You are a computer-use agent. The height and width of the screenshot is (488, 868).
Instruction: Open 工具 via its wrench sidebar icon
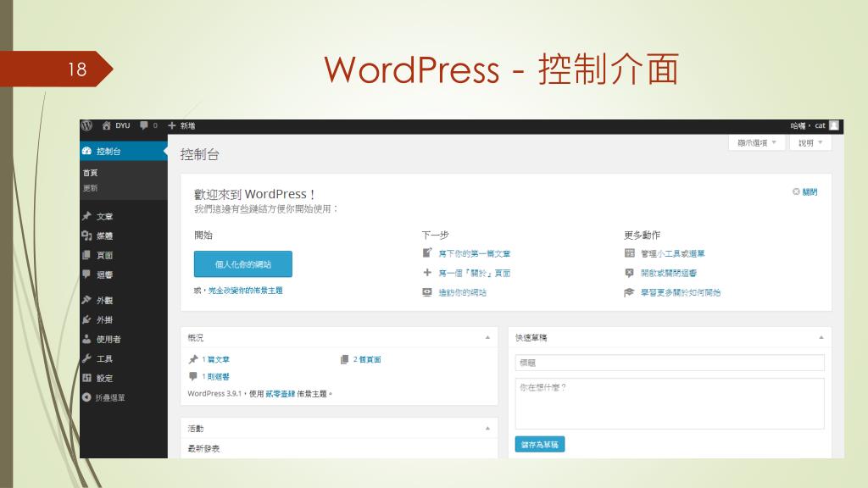point(86,358)
